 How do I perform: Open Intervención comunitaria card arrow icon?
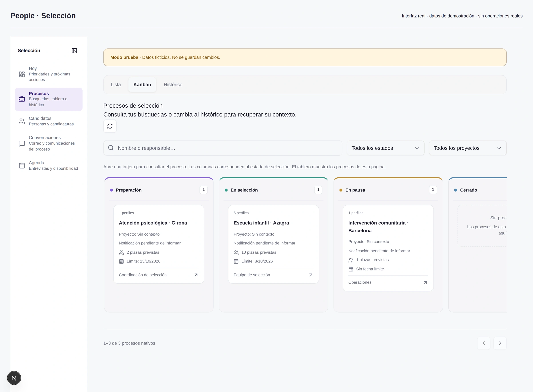(x=426, y=282)
